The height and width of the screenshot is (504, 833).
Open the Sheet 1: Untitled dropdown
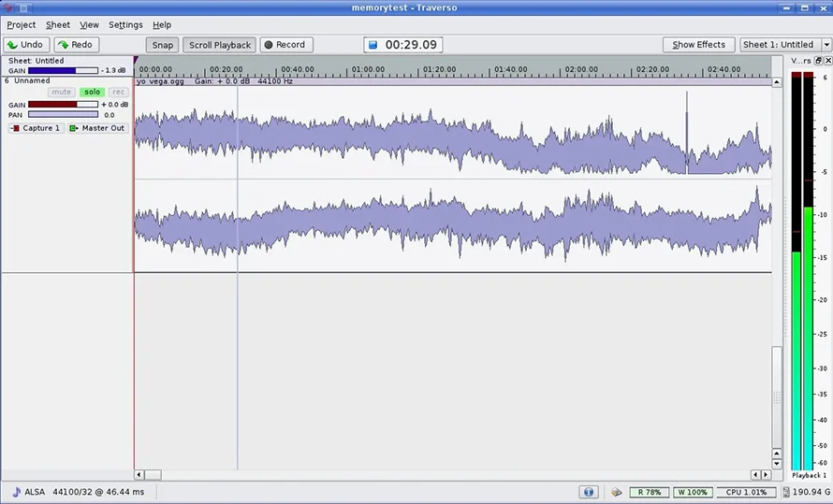click(784, 45)
